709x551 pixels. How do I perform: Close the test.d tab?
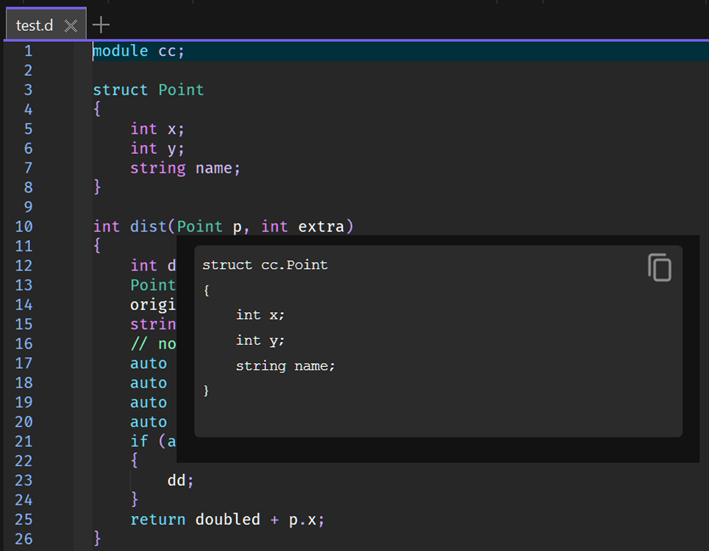[x=71, y=26]
